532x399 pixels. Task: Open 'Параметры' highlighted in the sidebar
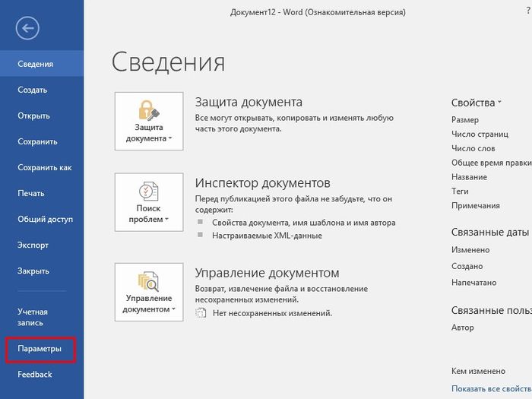(42, 350)
